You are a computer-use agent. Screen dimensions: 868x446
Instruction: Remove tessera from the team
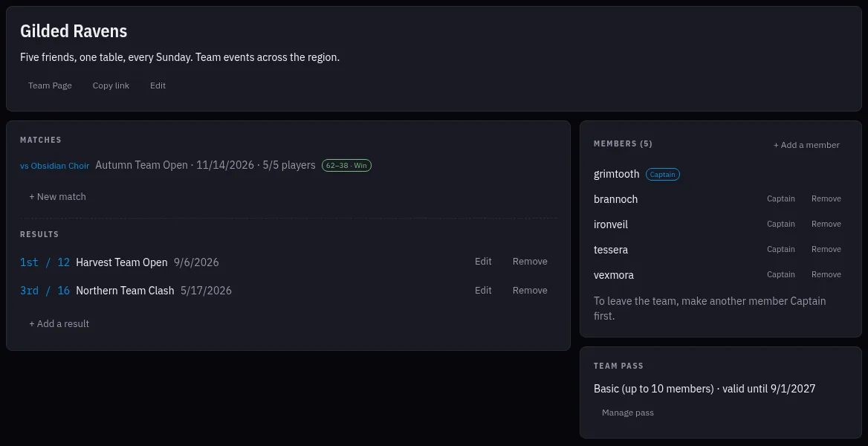coord(826,249)
